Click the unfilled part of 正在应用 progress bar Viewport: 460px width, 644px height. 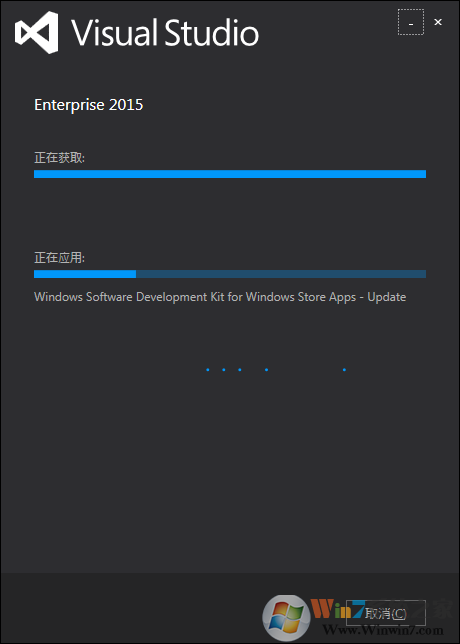(281, 274)
